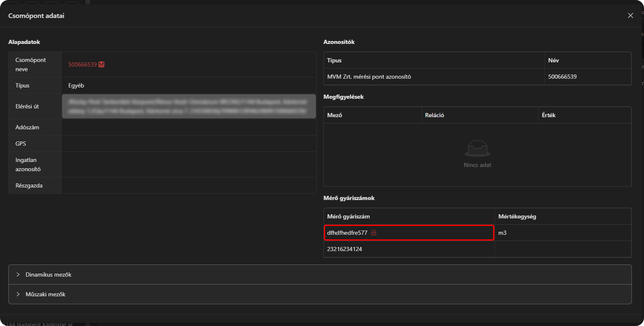The height and width of the screenshot is (326, 644).
Task: Click the Mértékegység column header
Action: [517, 216]
